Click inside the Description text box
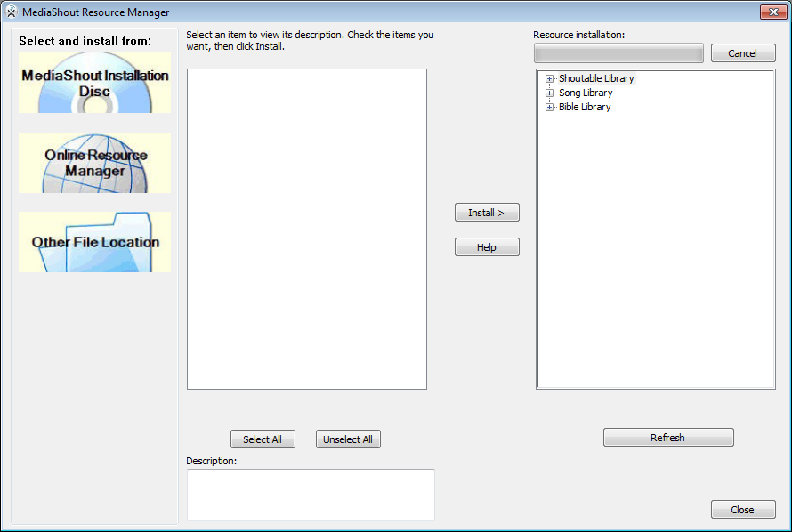Image resolution: width=792 pixels, height=532 pixels. (311, 496)
